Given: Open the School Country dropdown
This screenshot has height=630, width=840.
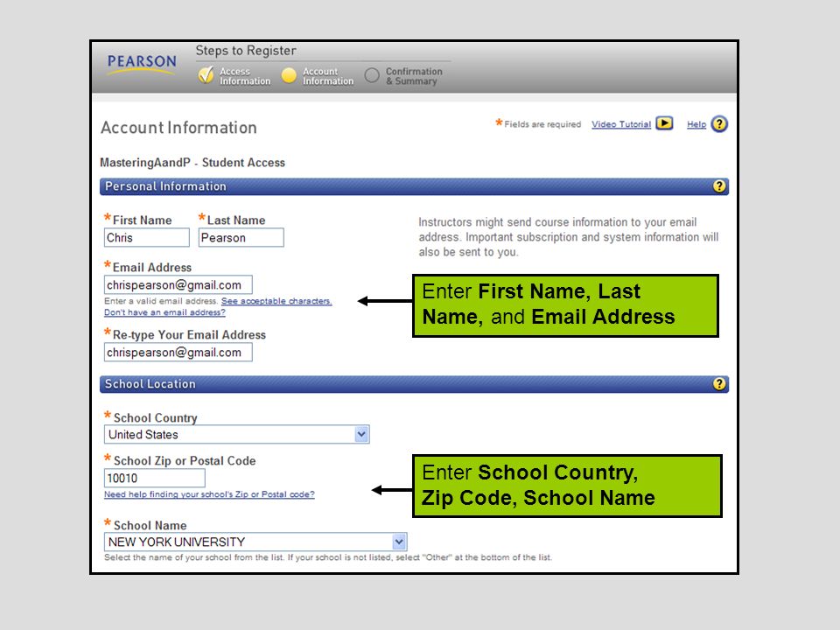Looking at the screenshot, I should tap(237, 435).
